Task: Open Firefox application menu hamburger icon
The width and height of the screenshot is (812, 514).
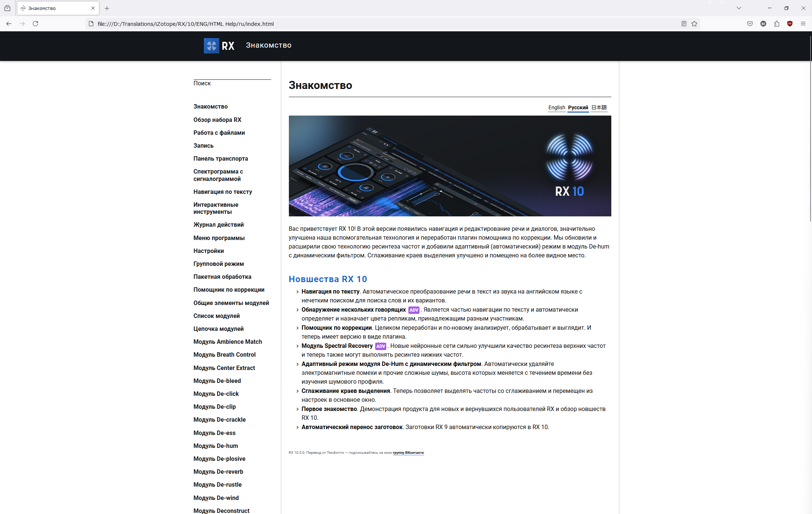Action: point(803,24)
